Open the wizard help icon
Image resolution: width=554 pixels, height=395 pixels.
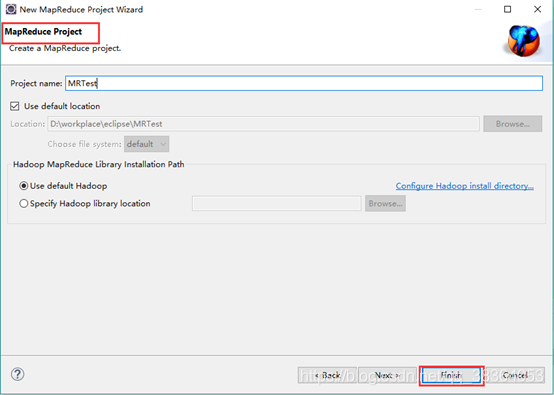click(x=17, y=374)
